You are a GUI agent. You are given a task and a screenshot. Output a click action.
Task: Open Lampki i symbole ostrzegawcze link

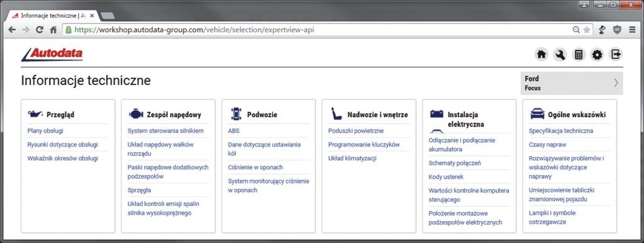[x=552, y=218]
